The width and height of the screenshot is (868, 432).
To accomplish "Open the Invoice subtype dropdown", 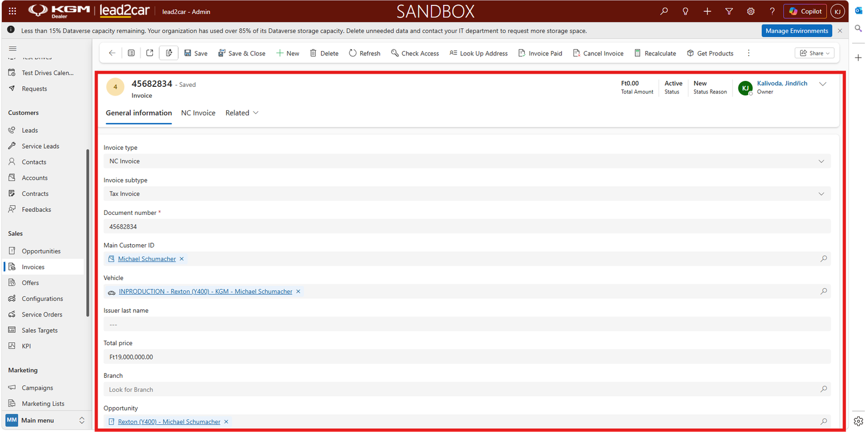I will pyautogui.click(x=467, y=194).
